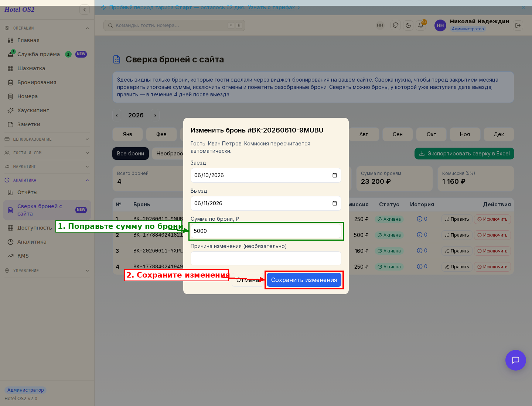Open Номера in the sidebar
Viewport: 532px width, 406px height.
pos(47,96)
